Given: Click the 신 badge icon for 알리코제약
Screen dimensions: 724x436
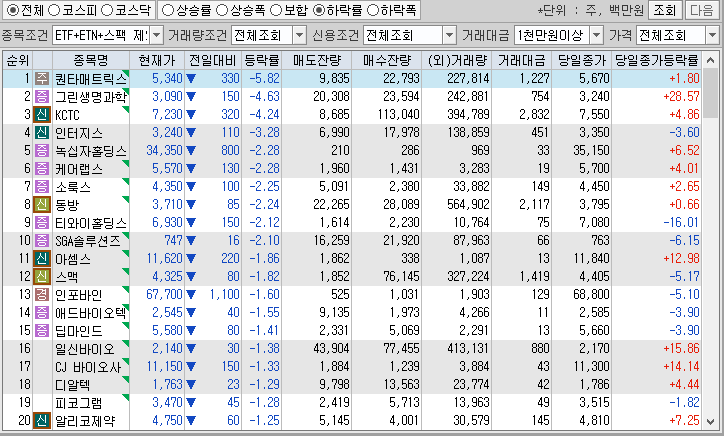Looking at the screenshot, I should (42, 421).
